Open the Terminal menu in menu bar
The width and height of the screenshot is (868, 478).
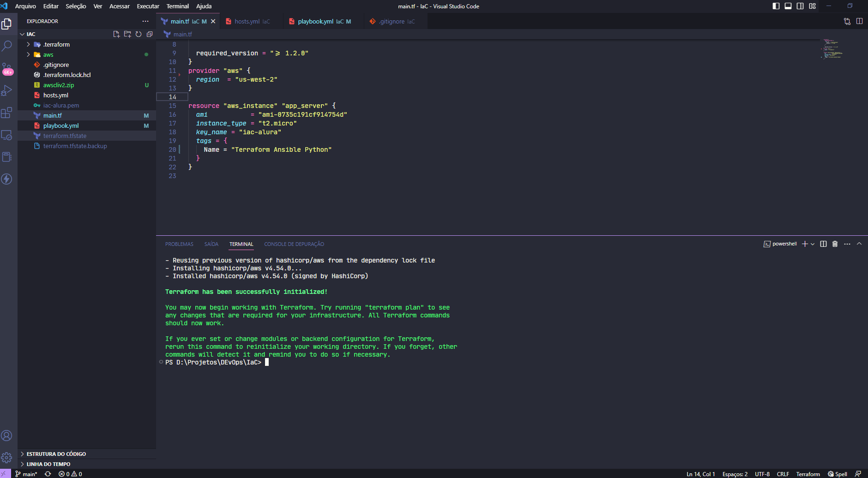coord(178,6)
